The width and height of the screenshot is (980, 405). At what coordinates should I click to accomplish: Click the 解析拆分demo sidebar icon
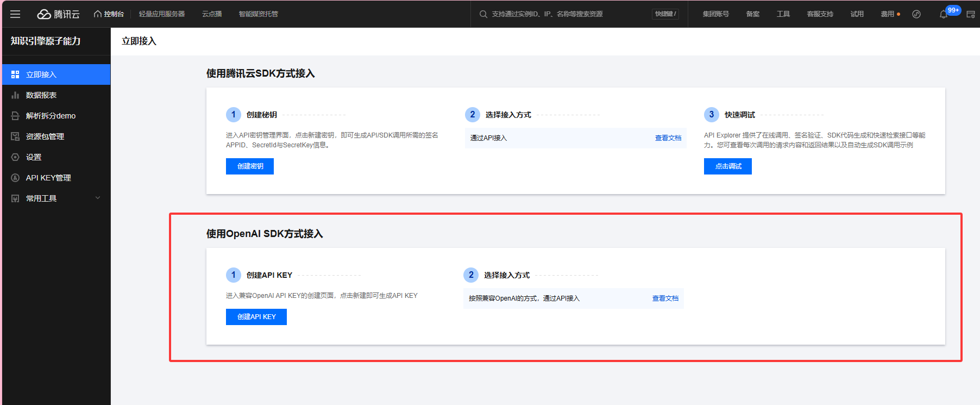click(x=15, y=116)
